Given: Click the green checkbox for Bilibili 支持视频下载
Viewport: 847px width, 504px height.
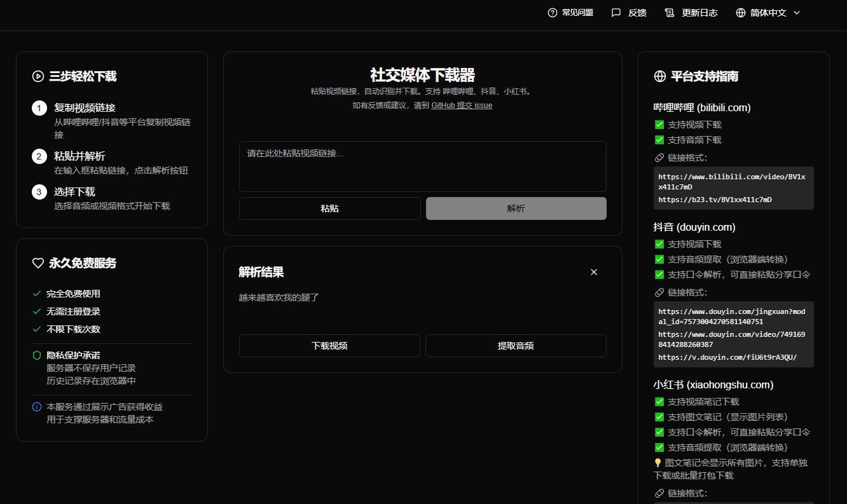Looking at the screenshot, I should pos(659,125).
